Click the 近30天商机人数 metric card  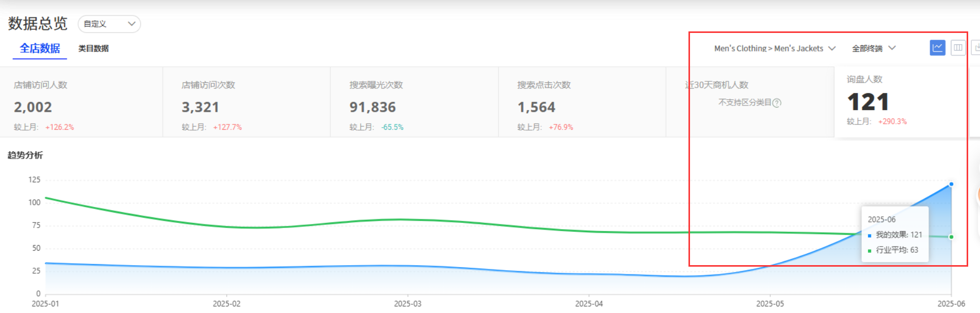coord(749,102)
